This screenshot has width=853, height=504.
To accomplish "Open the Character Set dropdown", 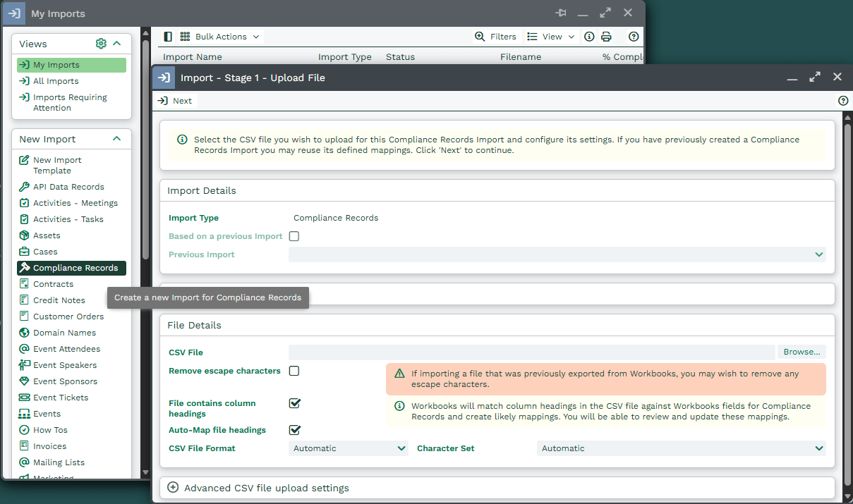I will [x=681, y=448].
